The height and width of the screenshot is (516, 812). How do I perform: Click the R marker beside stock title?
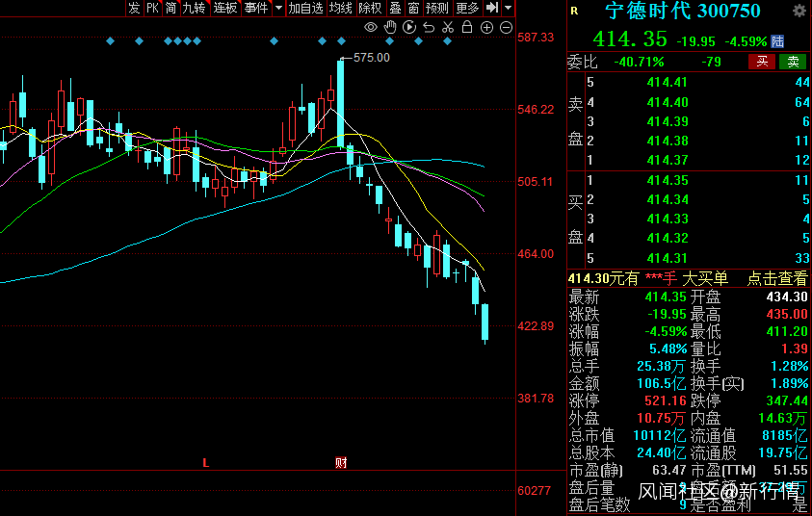[x=574, y=11]
